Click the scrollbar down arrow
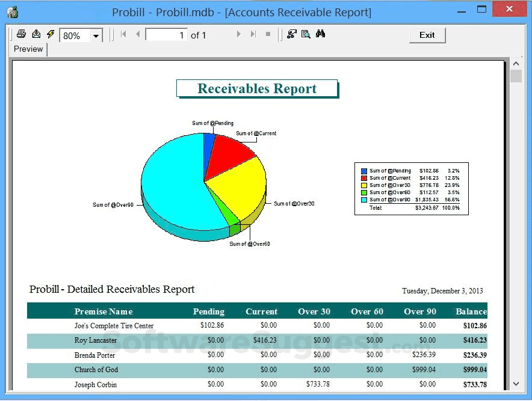532x401 pixels. (x=516, y=383)
